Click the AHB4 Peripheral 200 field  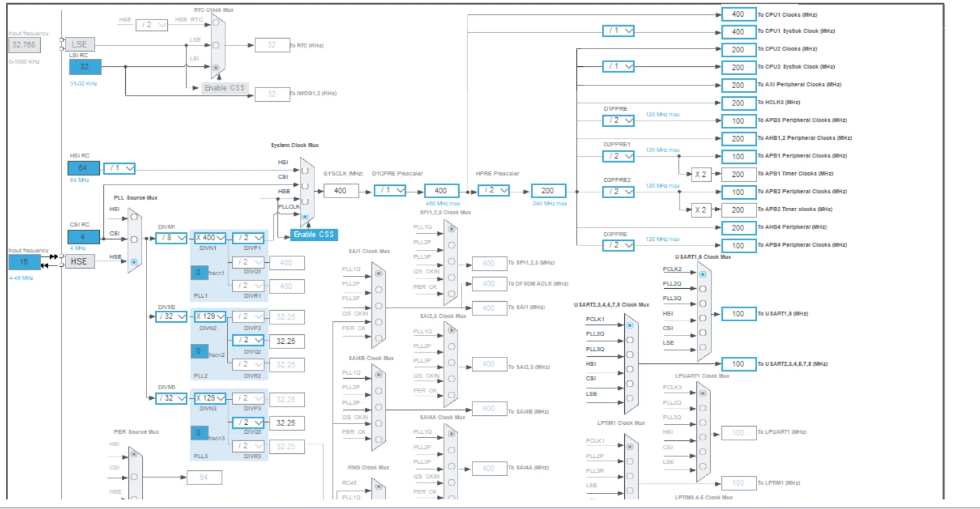coord(739,227)
